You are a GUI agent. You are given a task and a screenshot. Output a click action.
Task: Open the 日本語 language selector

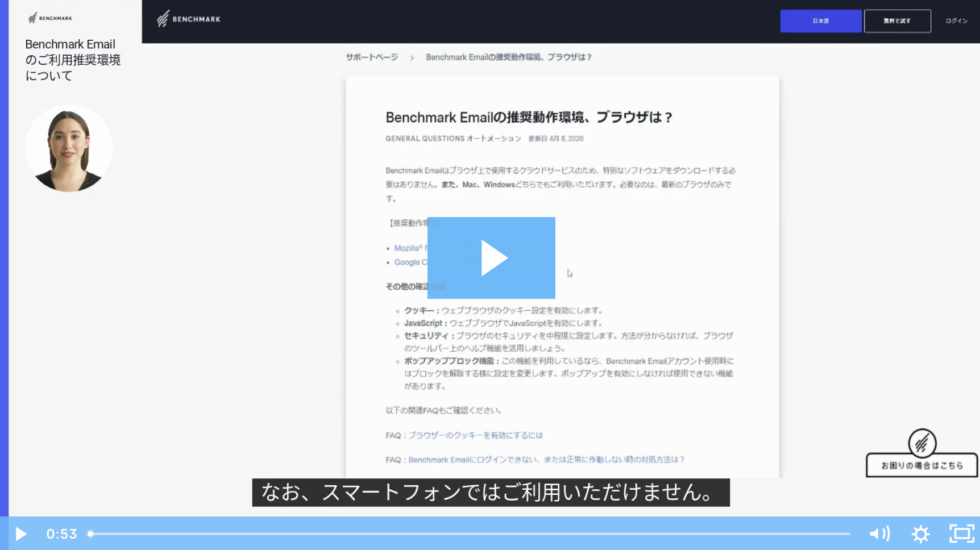820,21
